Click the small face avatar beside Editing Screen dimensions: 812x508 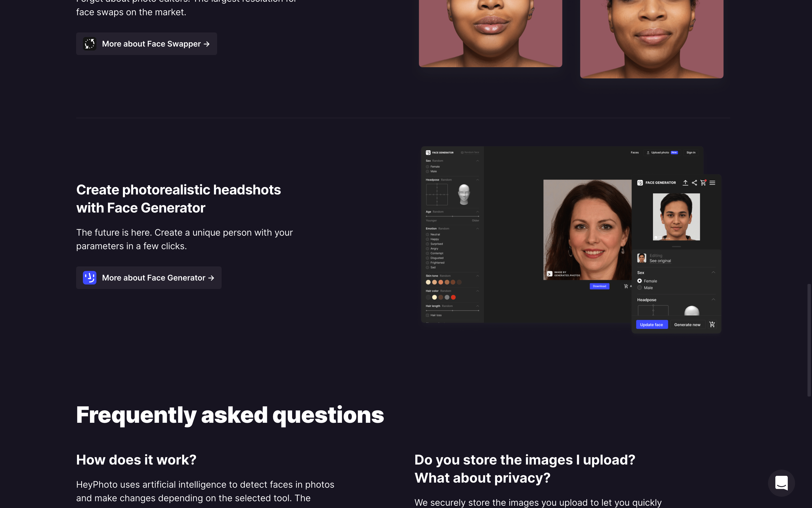point(641,258)
